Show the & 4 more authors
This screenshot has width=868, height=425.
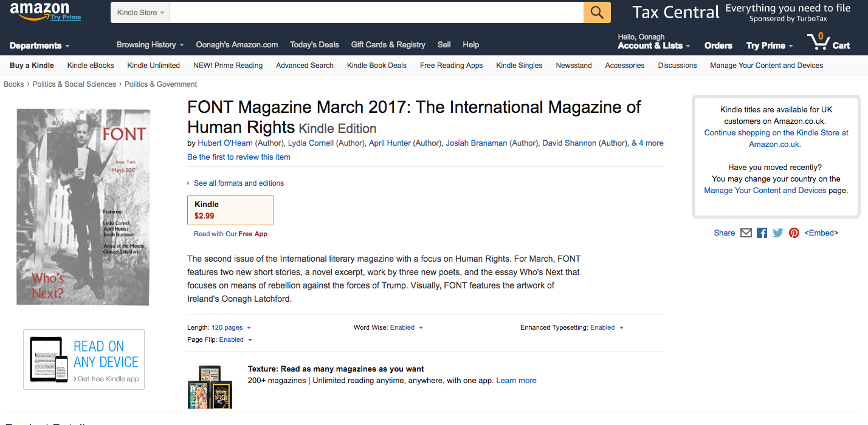coord(647,143)
